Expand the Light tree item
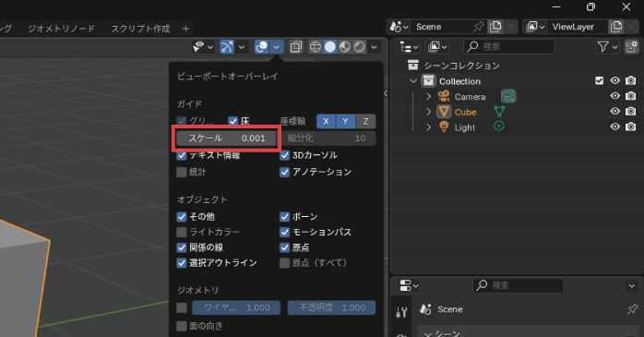The height and width of the screenshot is (337, 644). pos(429,127)
